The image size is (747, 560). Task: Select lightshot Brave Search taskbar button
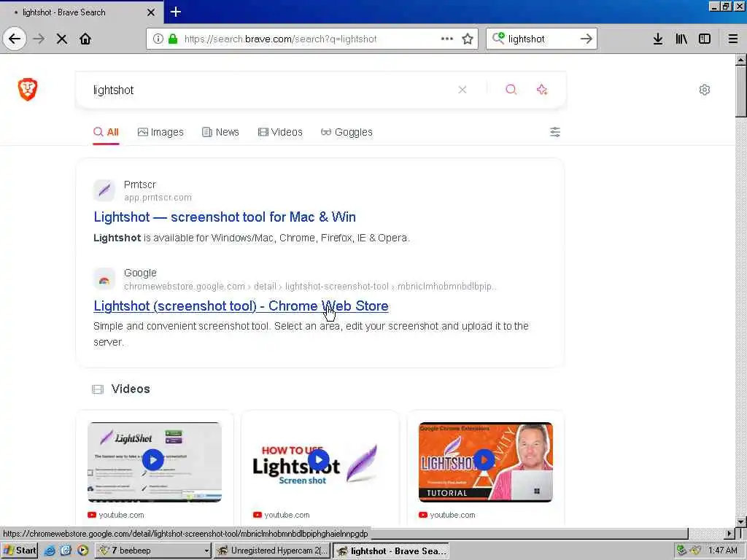[x=391, y=551]
